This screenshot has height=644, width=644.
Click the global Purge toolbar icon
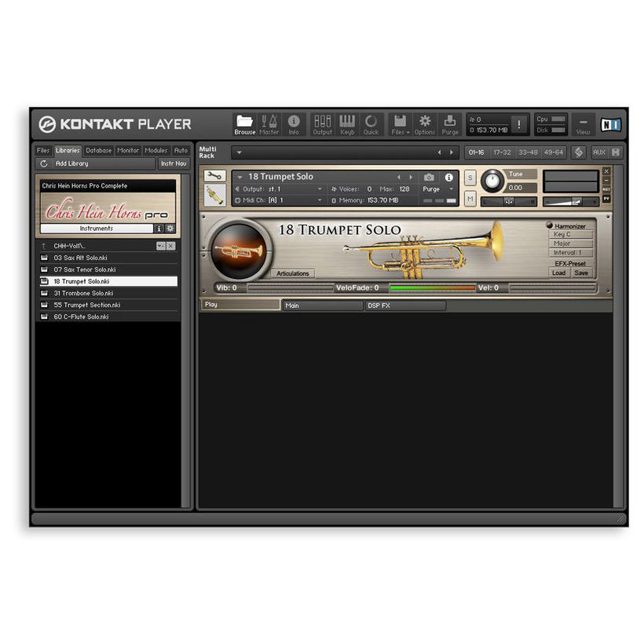point(450,124)
